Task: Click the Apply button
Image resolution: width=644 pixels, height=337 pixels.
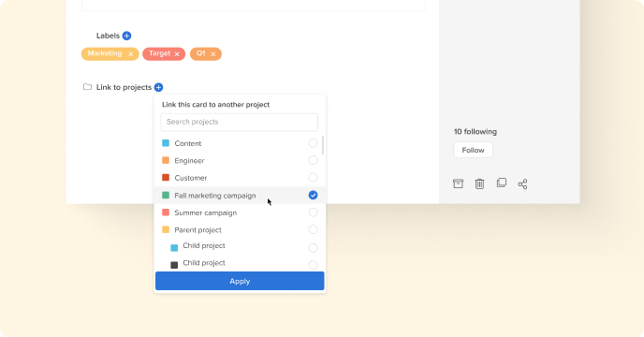Action: point(240,281)
